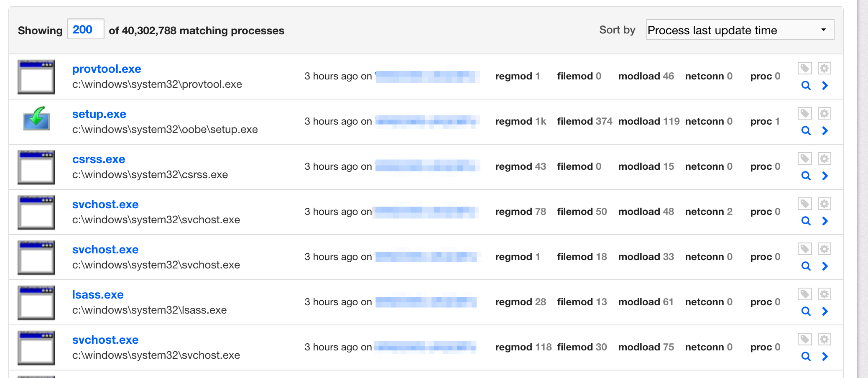This screenshot has width=868, height=378.
Task: Open the csrss.exe process link
Action: [x=99, y=159]
